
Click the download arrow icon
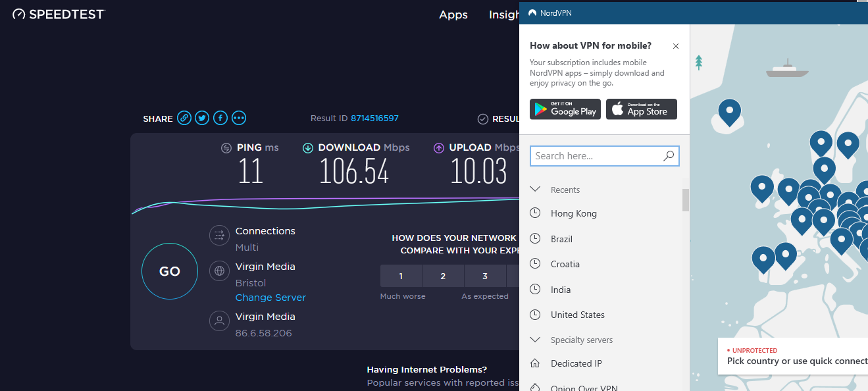[307, 148]
